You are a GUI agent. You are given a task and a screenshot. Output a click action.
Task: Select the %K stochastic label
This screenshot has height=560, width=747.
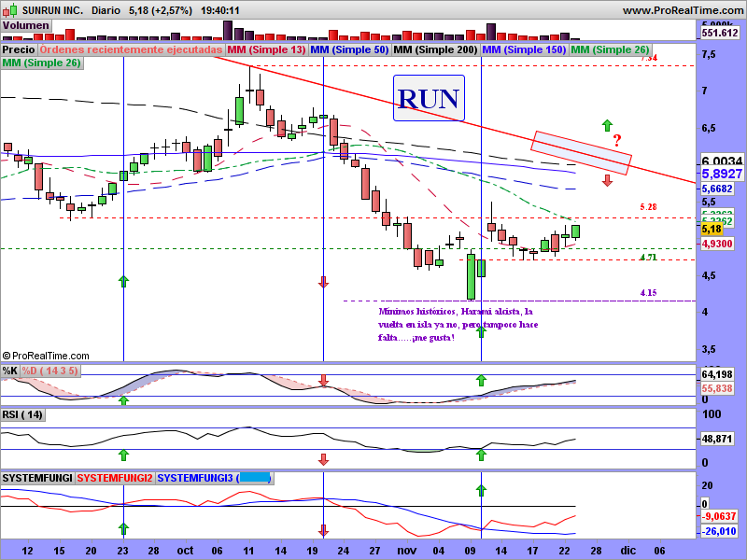(x=10, y=371)
